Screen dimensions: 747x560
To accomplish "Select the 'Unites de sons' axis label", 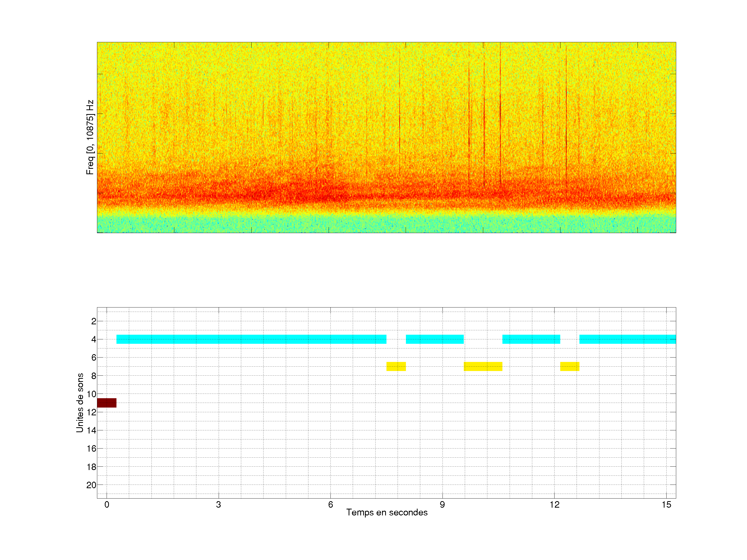I will pos(80,403).
